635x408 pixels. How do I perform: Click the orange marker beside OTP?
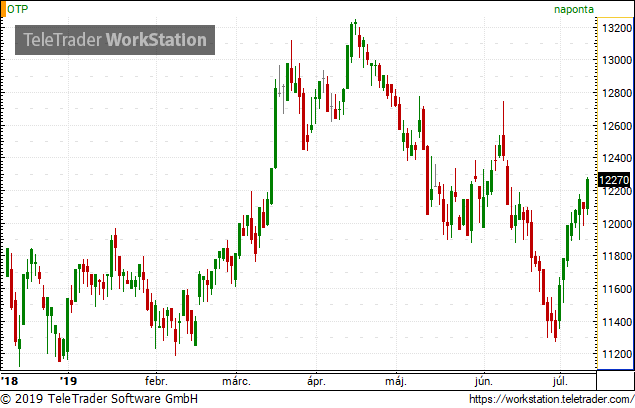coord(3,9)
